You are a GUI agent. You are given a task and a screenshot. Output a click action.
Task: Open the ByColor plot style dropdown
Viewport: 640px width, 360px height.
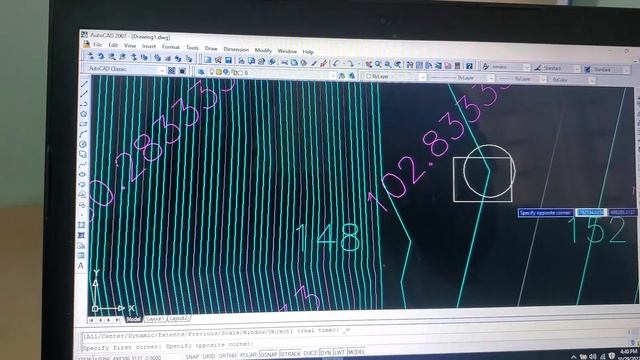591,80
